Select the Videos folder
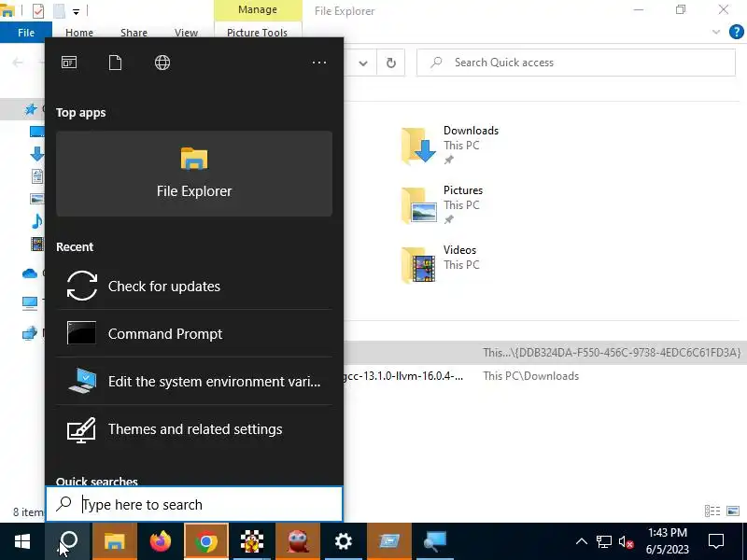The width and height of the screenshot is (747, 560). coord(439,264)
